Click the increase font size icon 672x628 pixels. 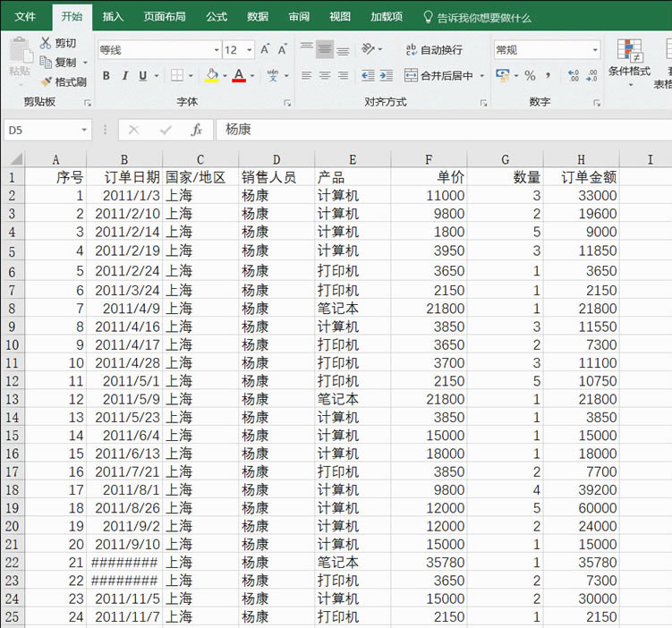click(266, 50)
